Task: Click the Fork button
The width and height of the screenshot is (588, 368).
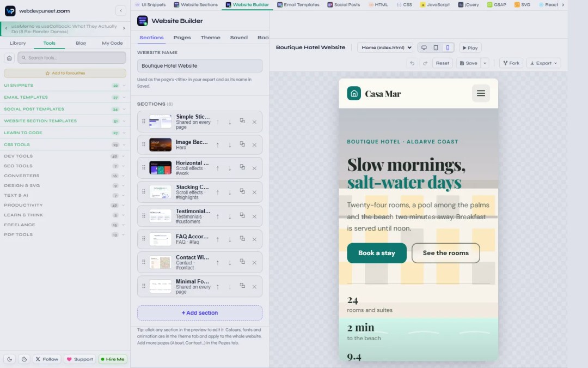Action: coord(511,63)
